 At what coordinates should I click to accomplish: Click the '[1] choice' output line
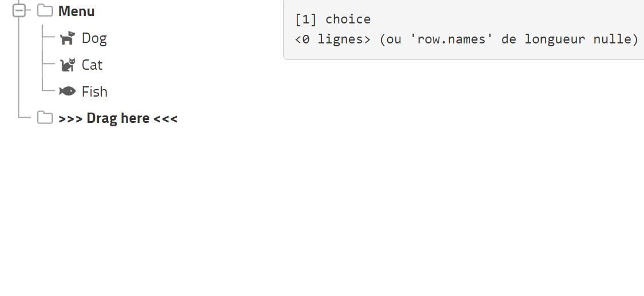(x=333, y=19)
